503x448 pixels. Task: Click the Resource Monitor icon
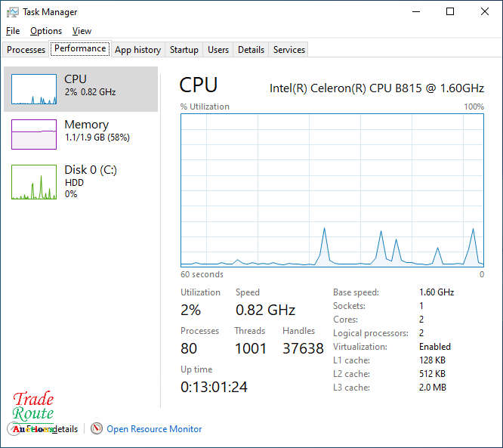(97, 429)
